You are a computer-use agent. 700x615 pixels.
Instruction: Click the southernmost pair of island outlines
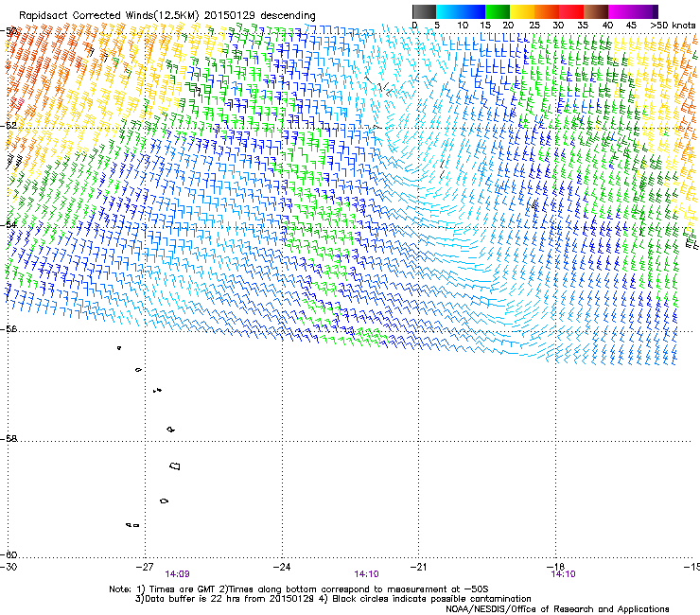tap(132, 525)
